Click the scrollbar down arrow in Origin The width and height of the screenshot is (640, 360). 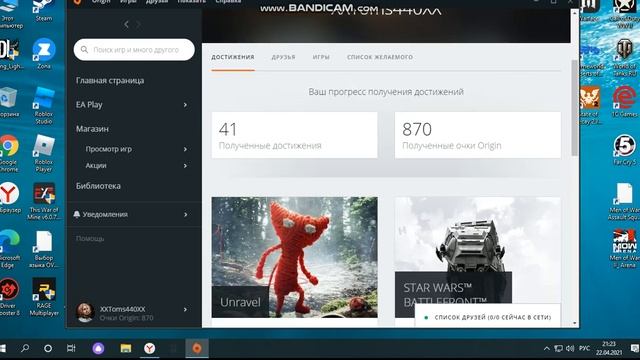click(575, 323)
